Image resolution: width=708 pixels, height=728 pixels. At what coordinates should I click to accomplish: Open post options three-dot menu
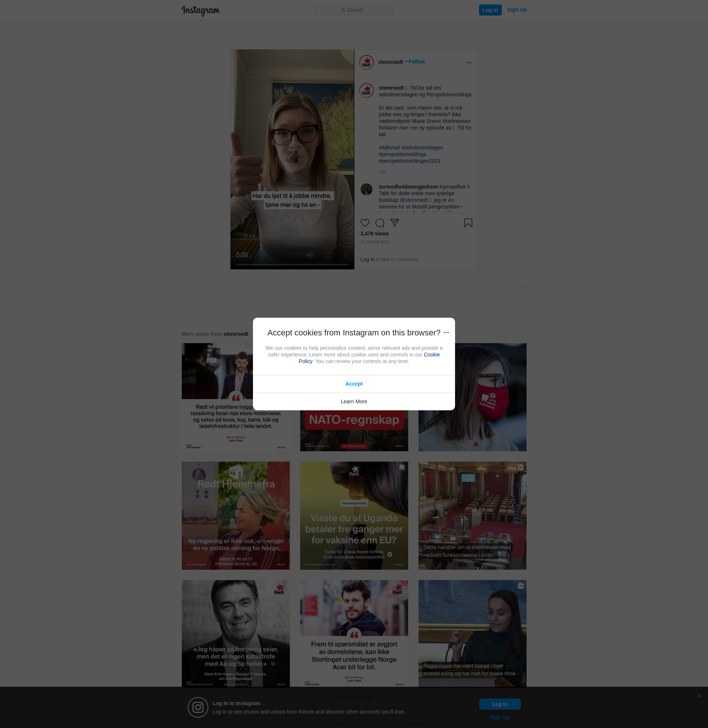(x=469, y=62)
